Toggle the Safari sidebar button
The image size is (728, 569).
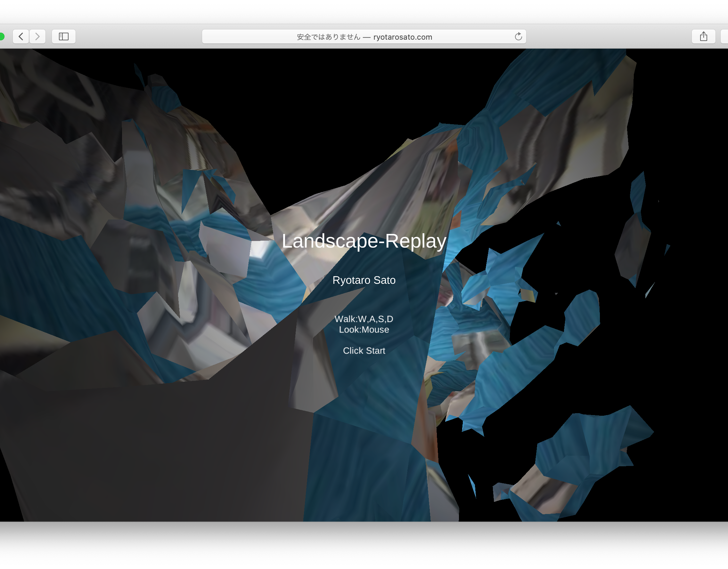pos(64,36)
